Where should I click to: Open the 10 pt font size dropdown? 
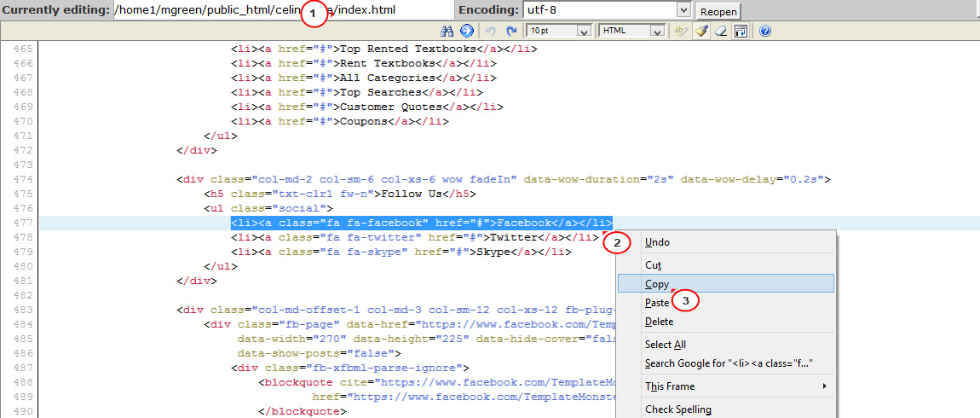(x=559, y=31)
